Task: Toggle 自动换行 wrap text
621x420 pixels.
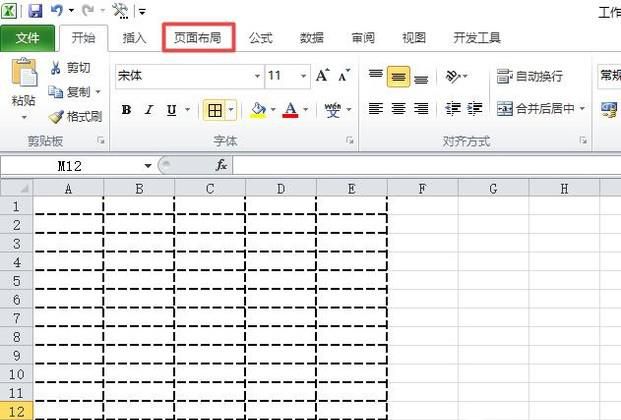Action: (x=530, y=76)
